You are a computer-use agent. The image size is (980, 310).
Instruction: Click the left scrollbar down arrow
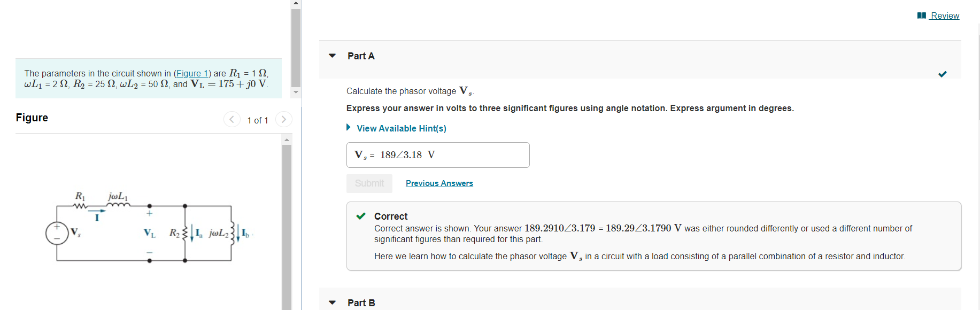coord(295,91)
